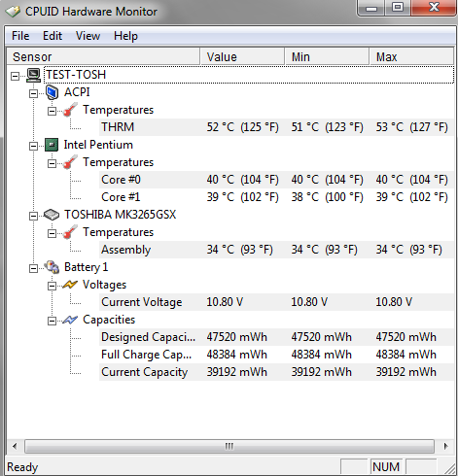
Task: Open the View menu
Action: (88, 36)
